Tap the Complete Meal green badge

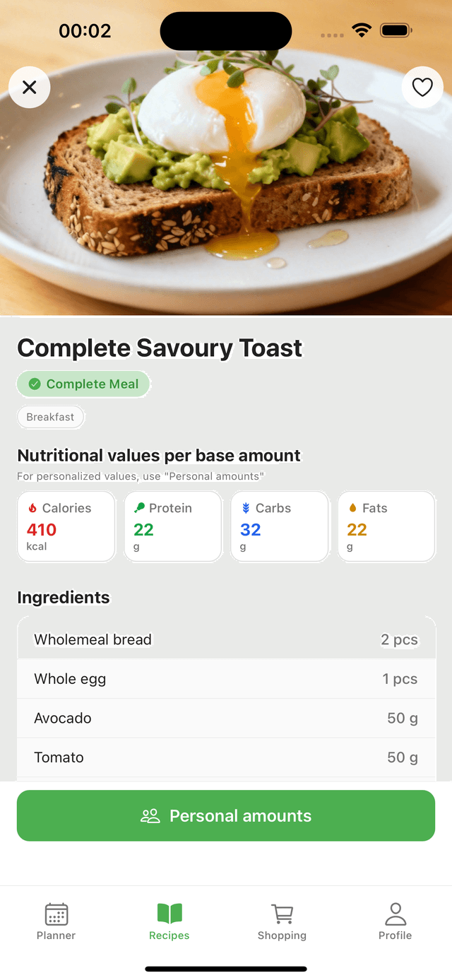click(83, 384)
